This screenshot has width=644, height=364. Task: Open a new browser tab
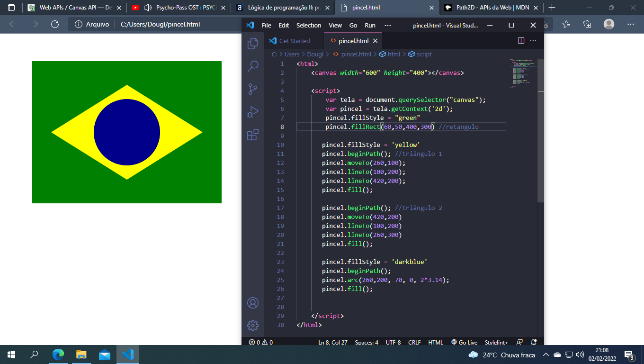pyautogui.click(x=552, y=8)
